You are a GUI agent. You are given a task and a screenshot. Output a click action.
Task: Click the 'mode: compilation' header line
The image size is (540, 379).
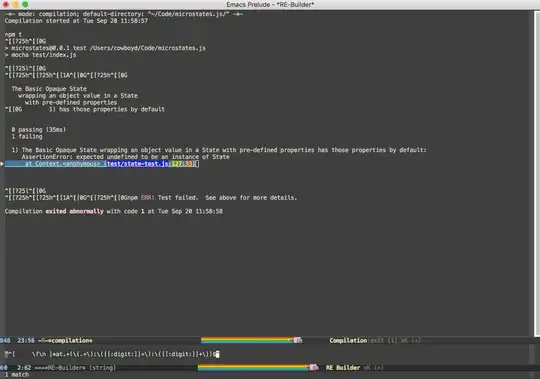[x=124, y=14]
